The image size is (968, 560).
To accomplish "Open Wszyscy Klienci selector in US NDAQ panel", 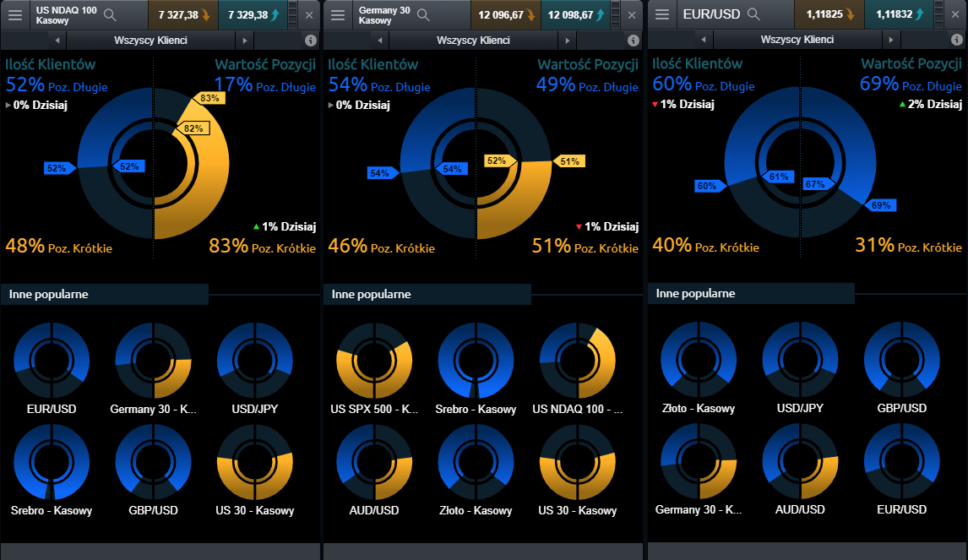I will (150, 40).
